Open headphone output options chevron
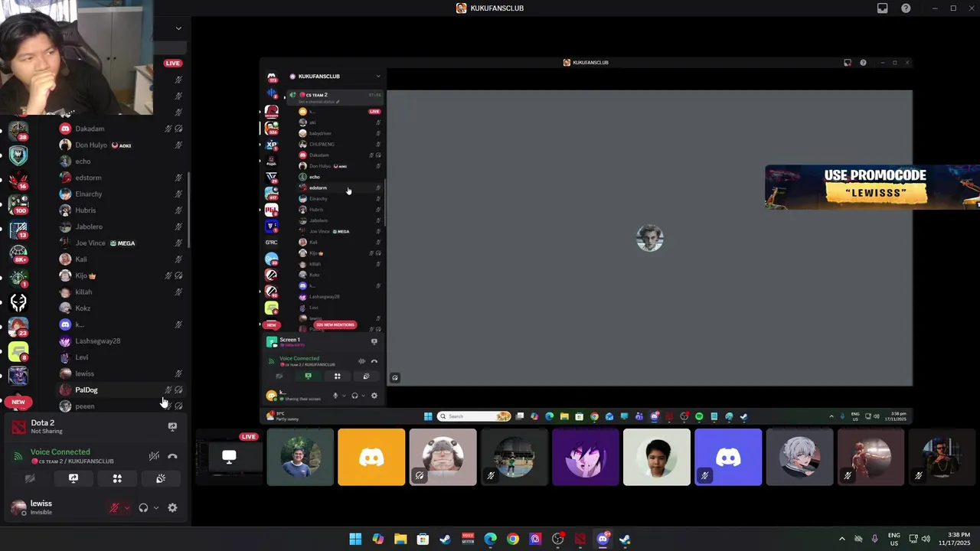The width and height of the screenshot is (980, 551). tap(155, 507)
